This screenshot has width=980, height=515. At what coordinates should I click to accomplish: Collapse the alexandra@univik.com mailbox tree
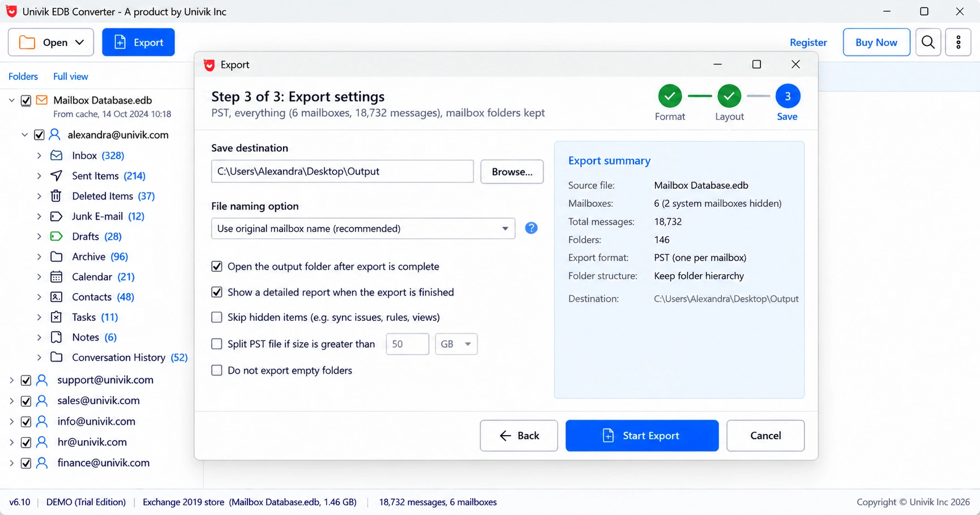tap(24, 135)
